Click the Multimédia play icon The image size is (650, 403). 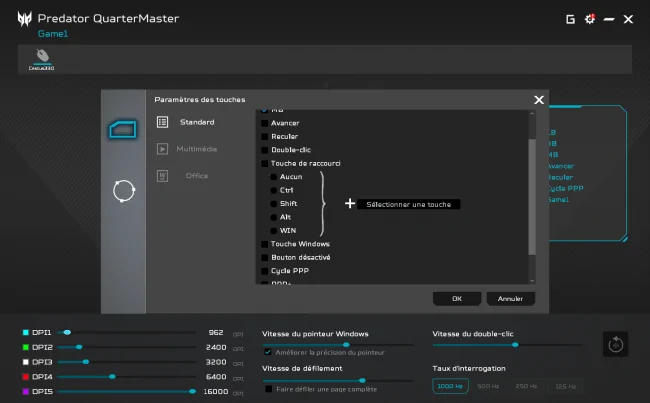[x=162, y=149]
